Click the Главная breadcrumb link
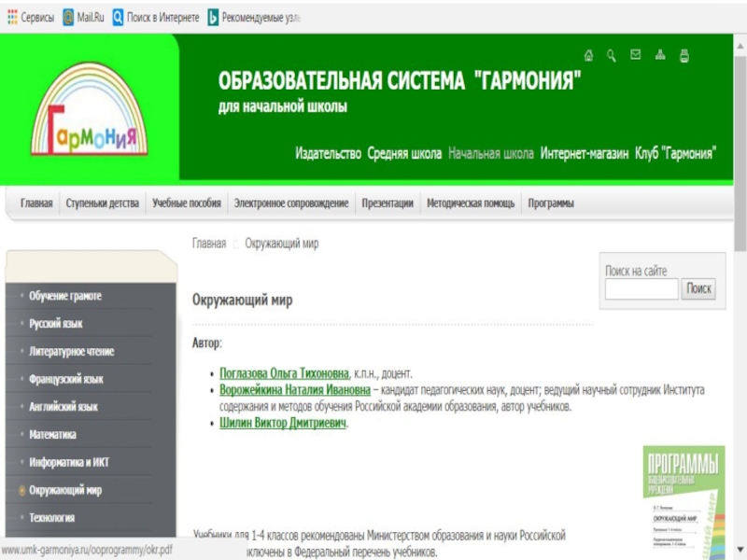 point(209,244)
